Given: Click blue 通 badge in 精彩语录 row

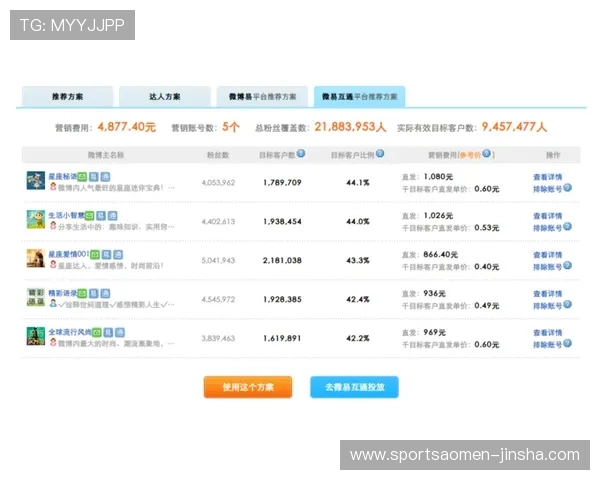Looking at the screenshot, I should 105,294.
